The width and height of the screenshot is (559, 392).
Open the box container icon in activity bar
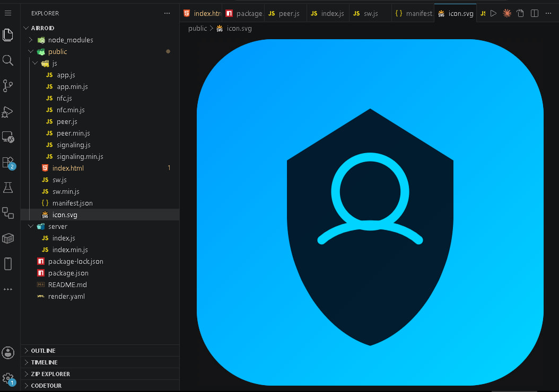8,238
